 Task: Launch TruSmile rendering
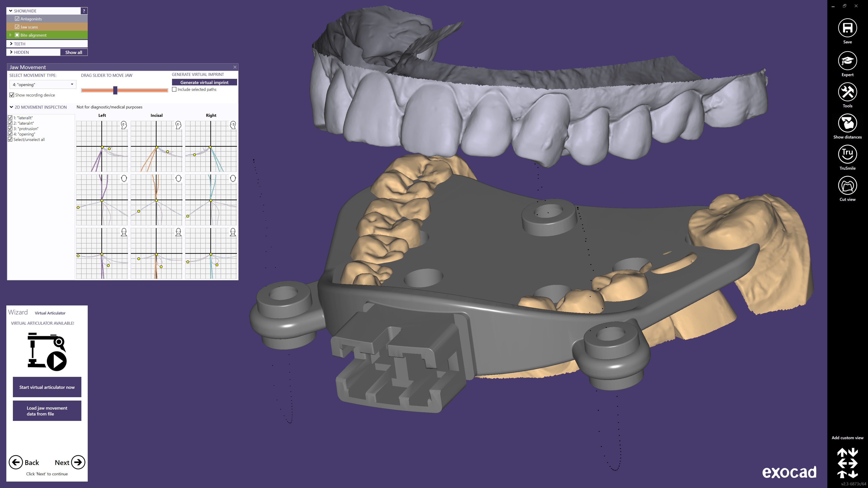pos(847,154)
